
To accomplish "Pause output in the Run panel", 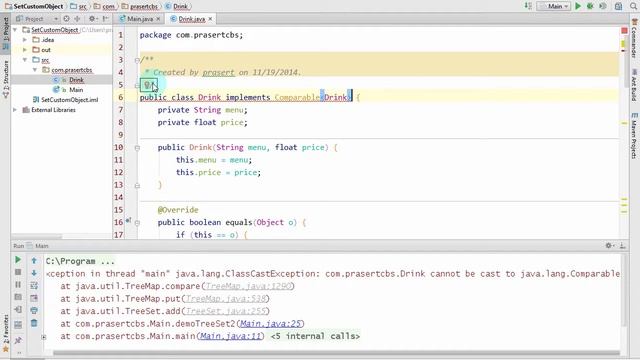I will point(18,284).
